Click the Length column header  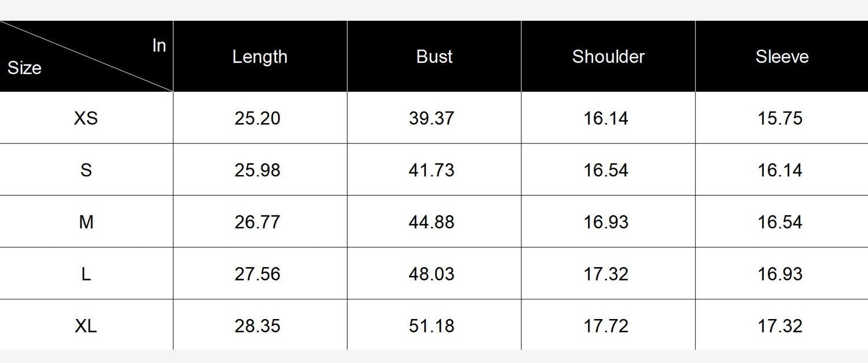coord(260,57)
